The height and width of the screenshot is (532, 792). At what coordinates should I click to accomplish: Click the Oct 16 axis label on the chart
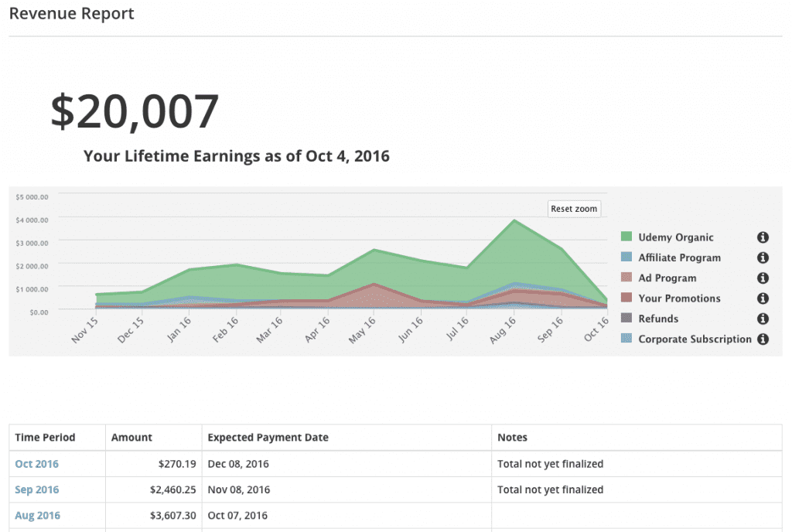coord(596,328)
